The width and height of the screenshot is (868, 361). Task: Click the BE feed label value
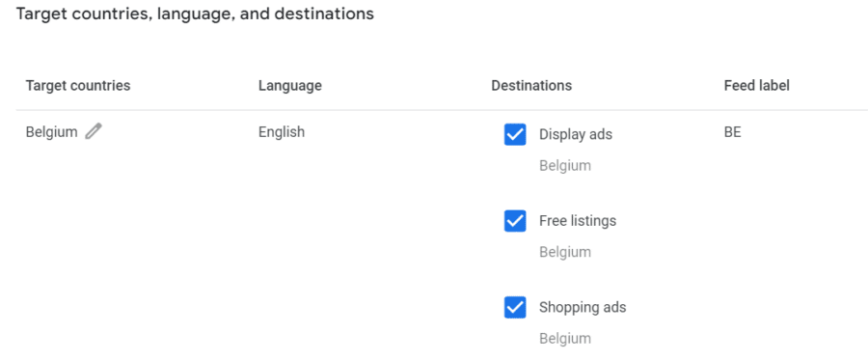tap(732, 132)
